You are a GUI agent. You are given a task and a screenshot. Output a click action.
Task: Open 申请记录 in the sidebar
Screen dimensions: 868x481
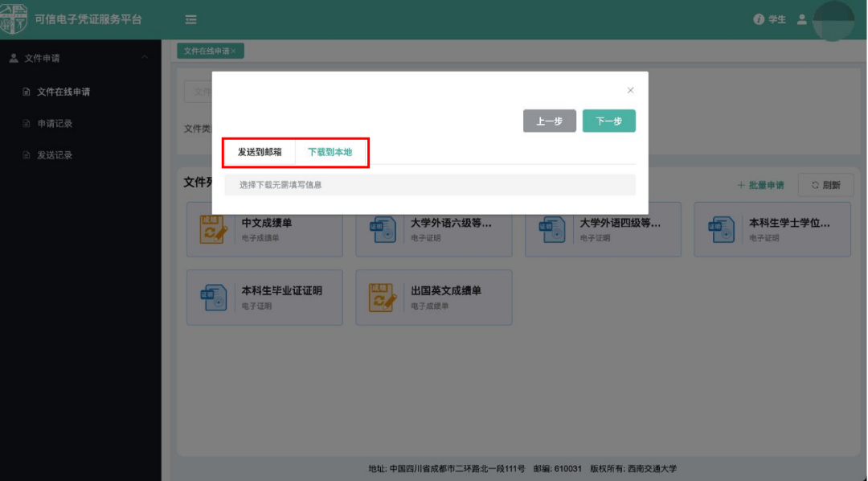click(x=55, y=124)
